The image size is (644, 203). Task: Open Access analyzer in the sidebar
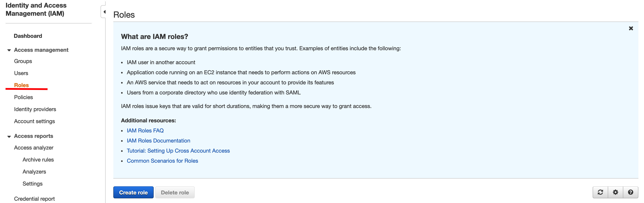34,148
